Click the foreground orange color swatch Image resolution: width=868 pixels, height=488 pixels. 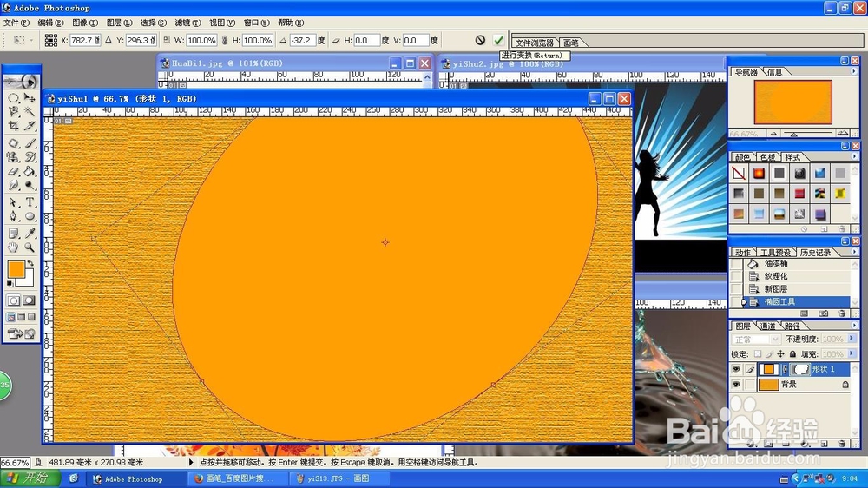pyautogui.click(x=16, y=270)
